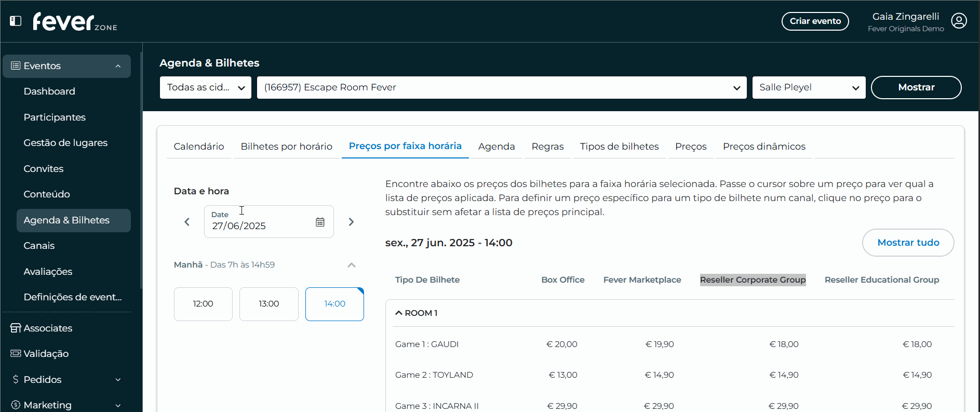Select the Preços por faixa horária tab
This screenshot has height=412, width=980.
(x=405, y=146)
